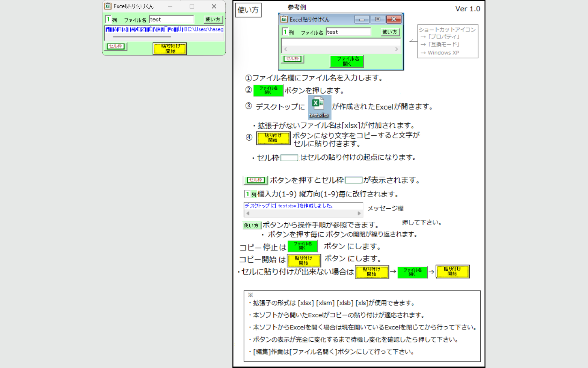Click the app icon in 参考例 example window

coord(284,19)
